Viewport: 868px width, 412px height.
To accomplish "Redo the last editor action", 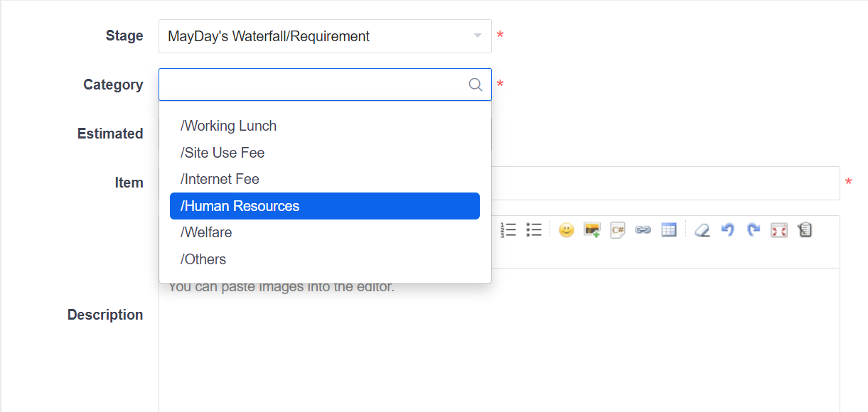I will [754, 230].
